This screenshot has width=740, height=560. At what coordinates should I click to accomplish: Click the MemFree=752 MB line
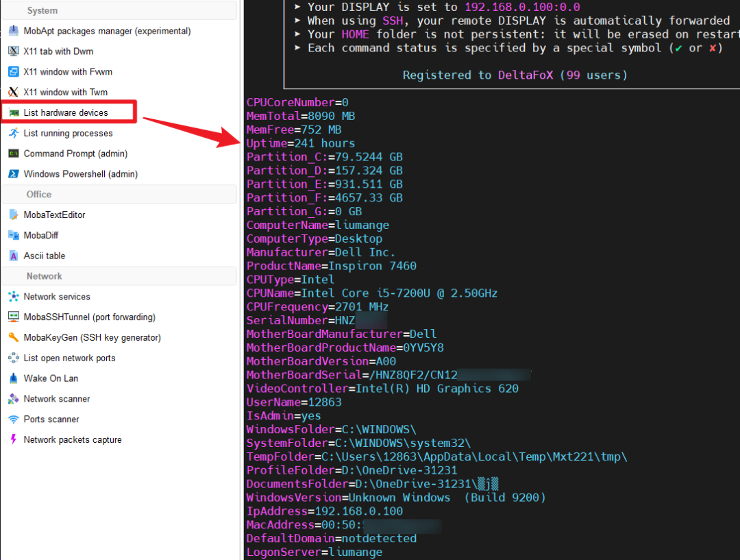(293, 130)
